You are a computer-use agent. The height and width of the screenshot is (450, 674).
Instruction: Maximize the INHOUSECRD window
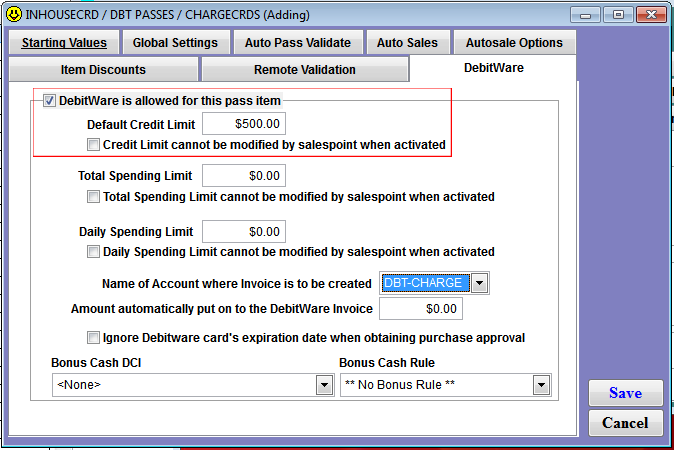pyautogui.click(x=618, y=15)
